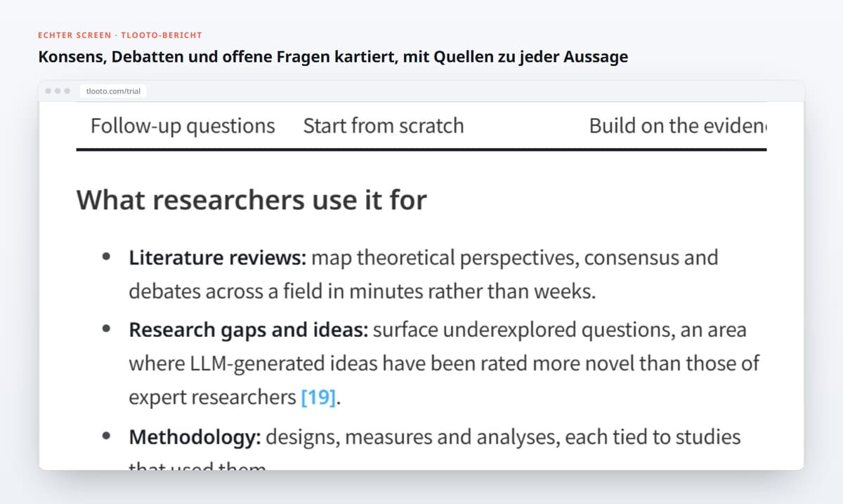Click the middle gray window dot

pos(58,91)
